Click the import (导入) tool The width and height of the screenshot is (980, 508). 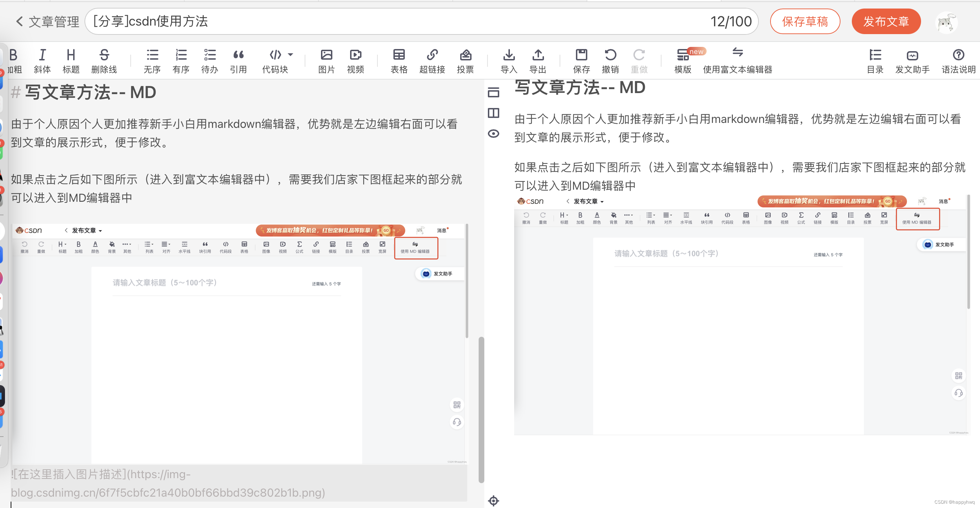[509, 61]
